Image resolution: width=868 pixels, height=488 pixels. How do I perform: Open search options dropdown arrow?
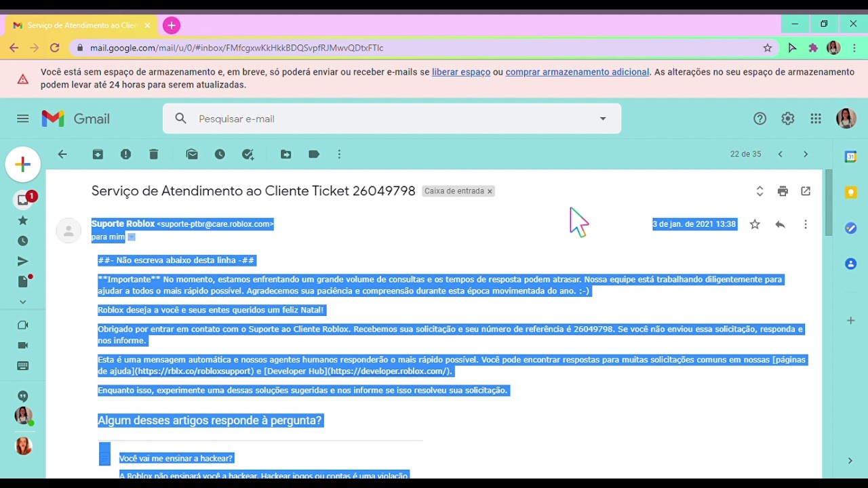603,119
